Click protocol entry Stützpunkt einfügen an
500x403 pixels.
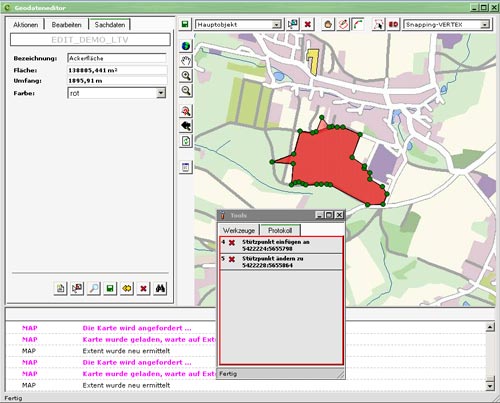tap(281, 245)
